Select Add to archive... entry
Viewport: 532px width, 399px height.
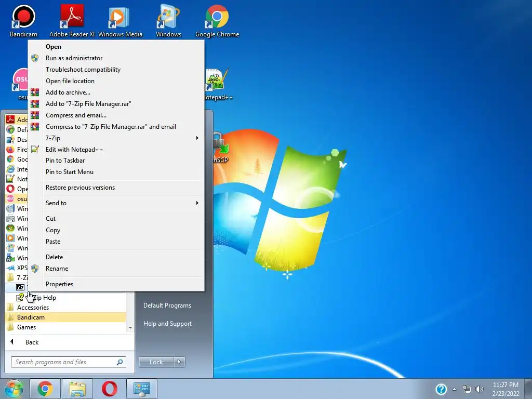pos(116,92)
